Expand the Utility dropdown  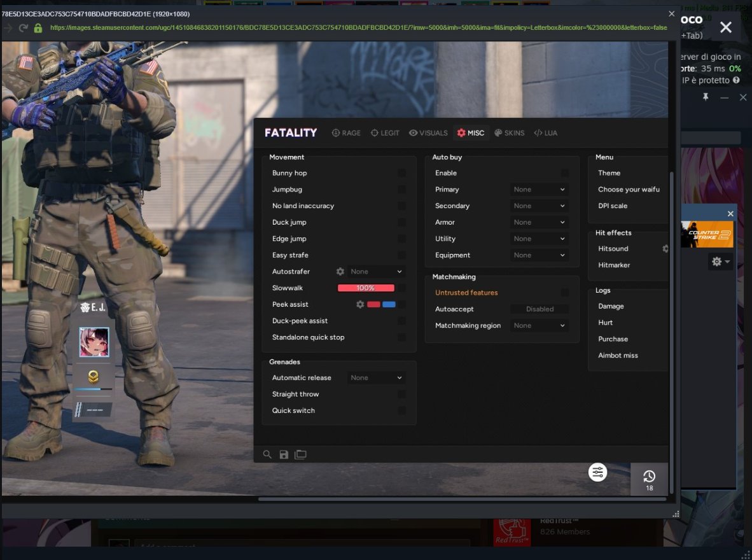coord(540,239)
